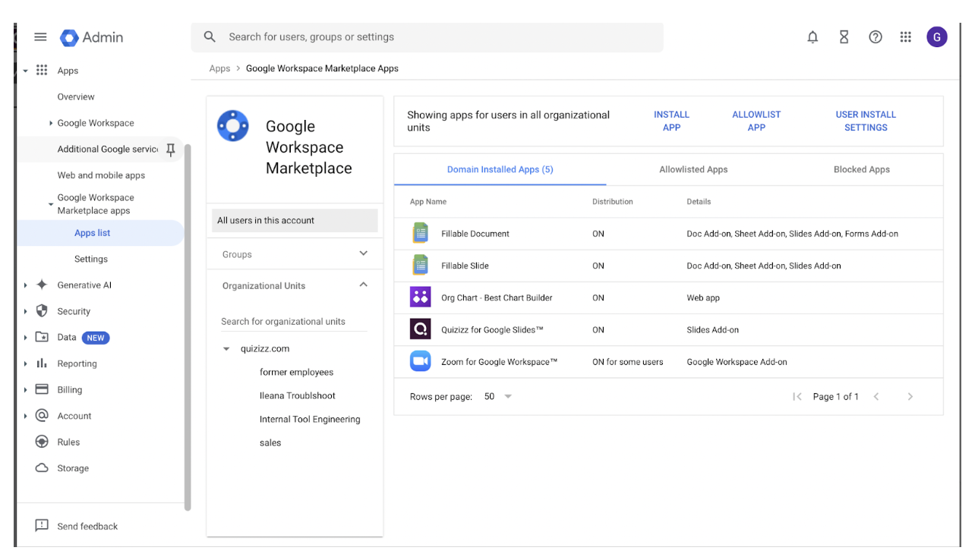Screen dimensions: 975x560
Task: Expand the Reporting section arrow
Action: (25, 363)
